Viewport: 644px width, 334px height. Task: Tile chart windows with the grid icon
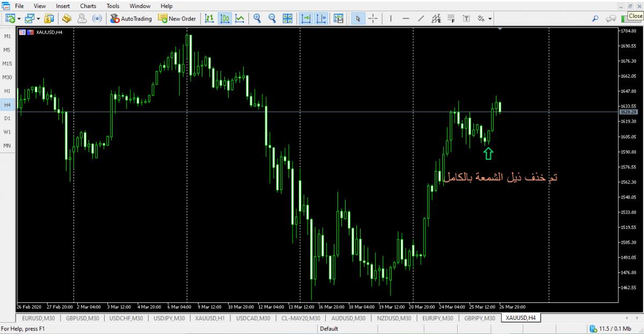coord(288,18)
